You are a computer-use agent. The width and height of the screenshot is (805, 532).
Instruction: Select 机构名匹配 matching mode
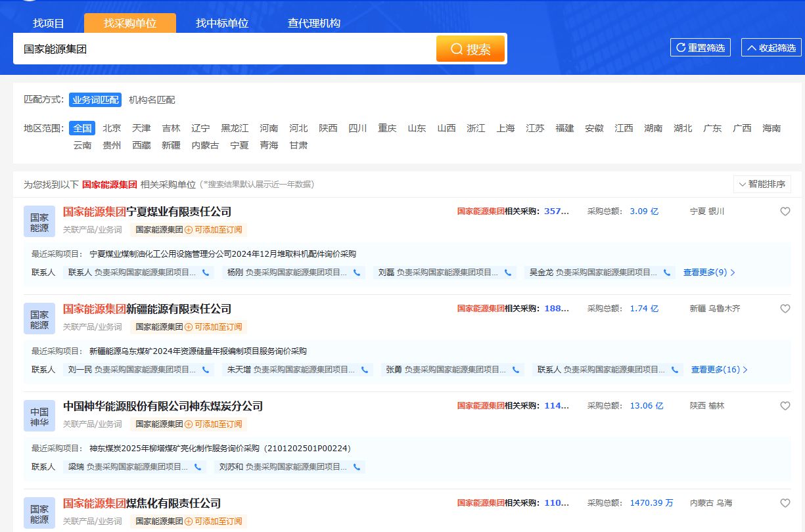(x=152, y=100)
